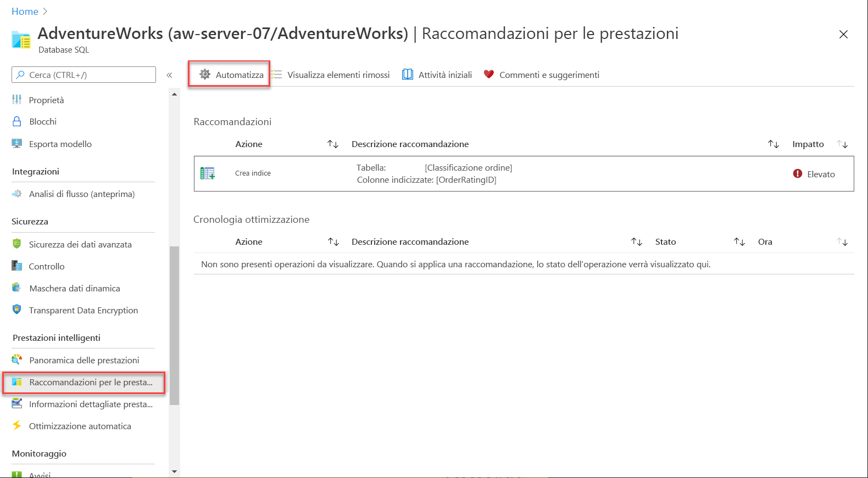Sort recommendations by Impatto column arrows
The height and width of the screenshot is (478, 868).
click(x=843, y=144)
